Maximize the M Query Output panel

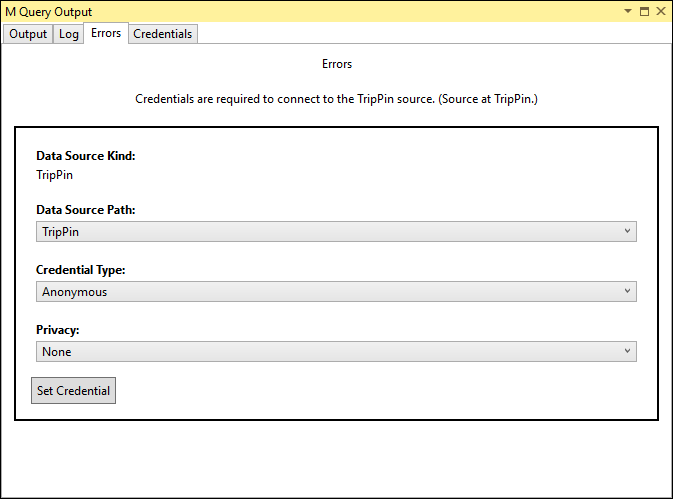pyautogui.click(x=644, y=11)
